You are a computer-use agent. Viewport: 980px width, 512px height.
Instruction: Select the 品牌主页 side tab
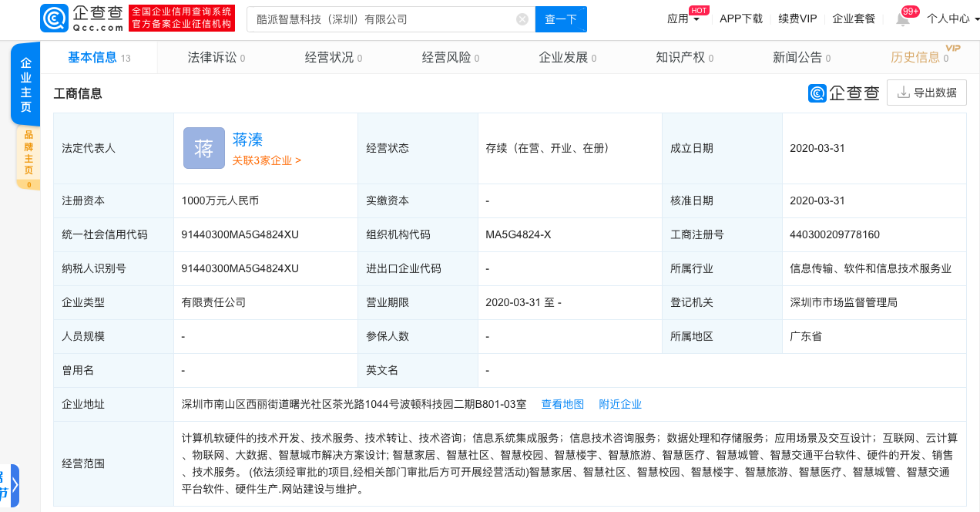29,158
